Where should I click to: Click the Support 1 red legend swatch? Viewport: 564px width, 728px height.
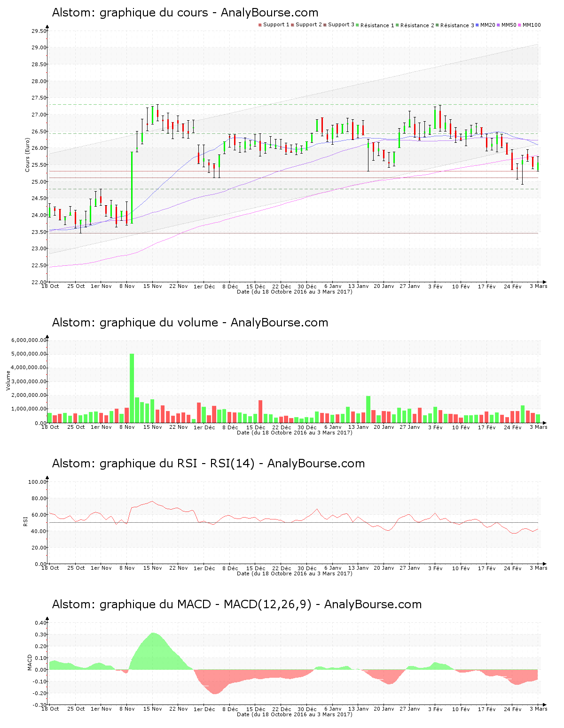point(260,25)
